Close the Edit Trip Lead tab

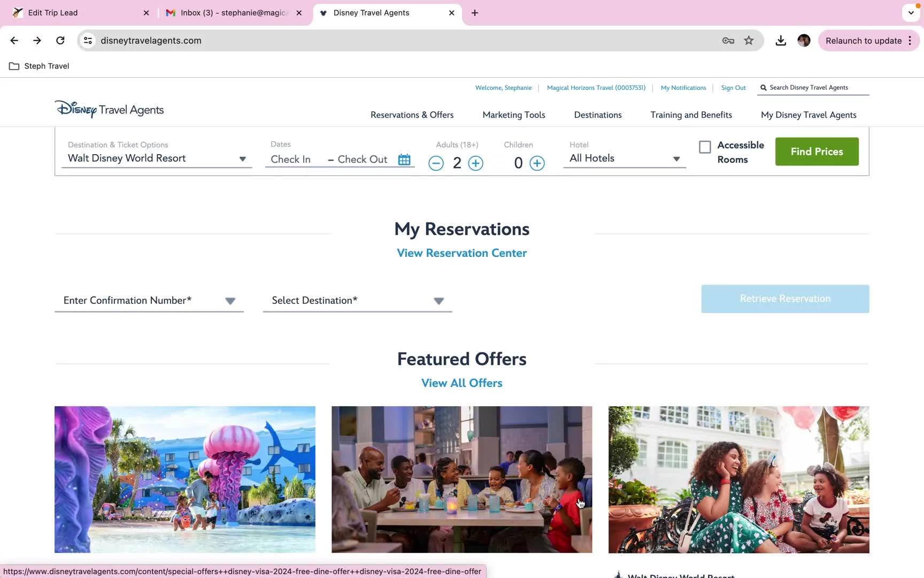[146, 13]
